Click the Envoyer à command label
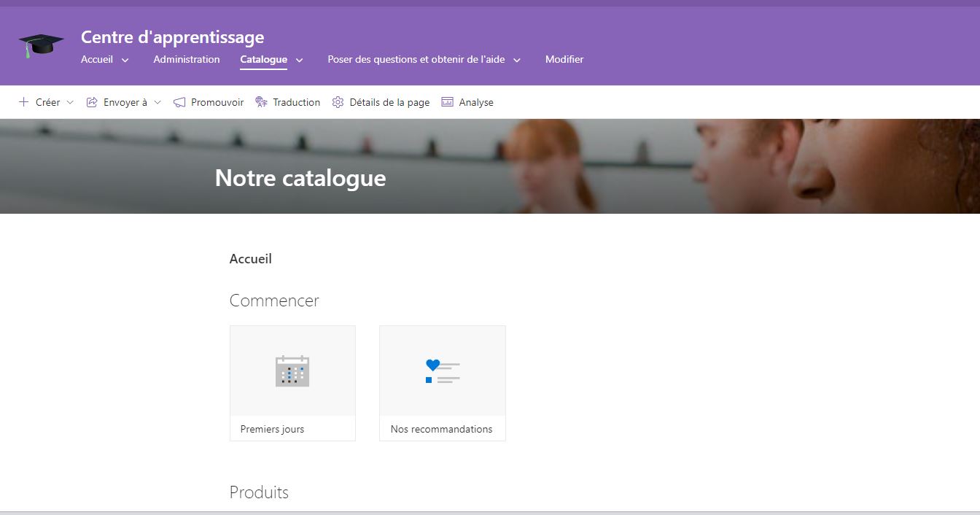 point(125,102)
